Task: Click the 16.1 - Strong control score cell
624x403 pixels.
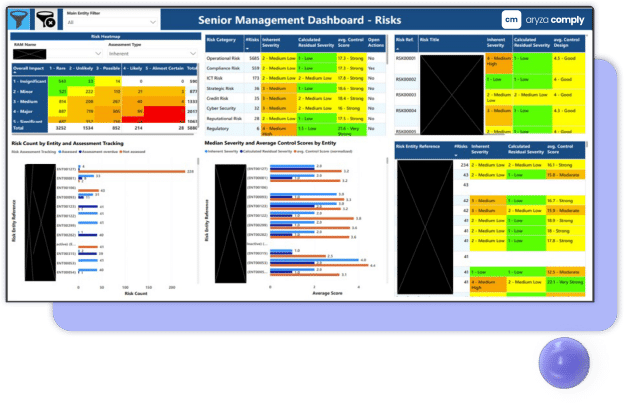Action: (566, 165)
